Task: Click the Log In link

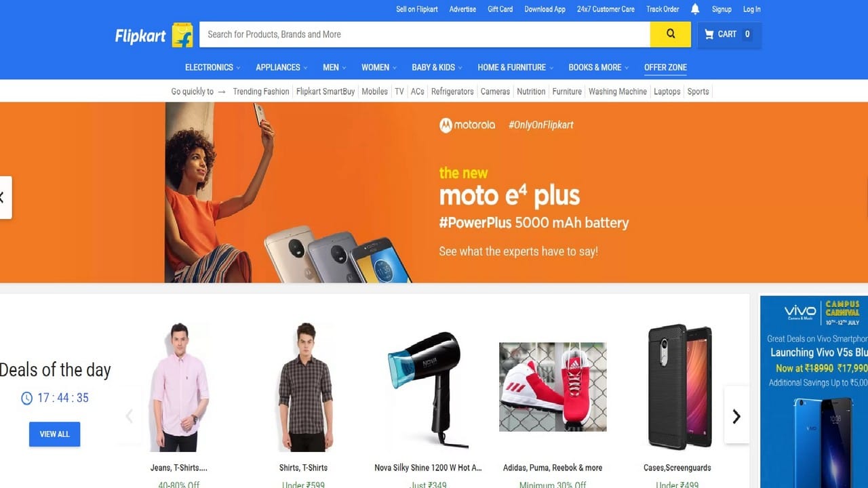Action: click(x=751, y=9)
